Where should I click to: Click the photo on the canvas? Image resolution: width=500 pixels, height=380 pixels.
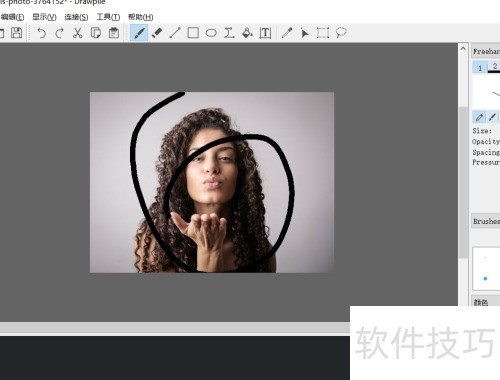click(212, 182)
